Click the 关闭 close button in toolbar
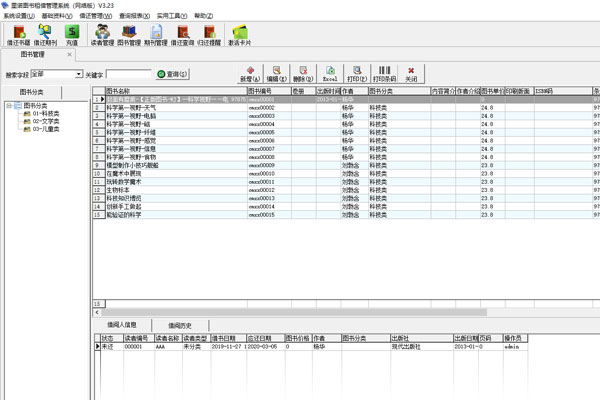600x400 pixels. (x=411, y=74)
